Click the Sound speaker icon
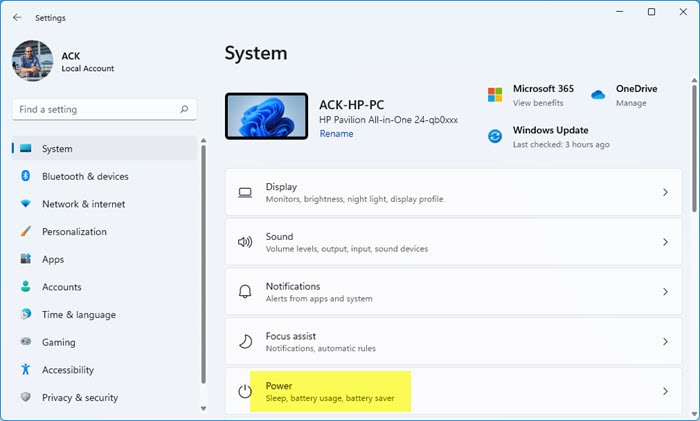This screenshot has width=700, height=421. 245,242
